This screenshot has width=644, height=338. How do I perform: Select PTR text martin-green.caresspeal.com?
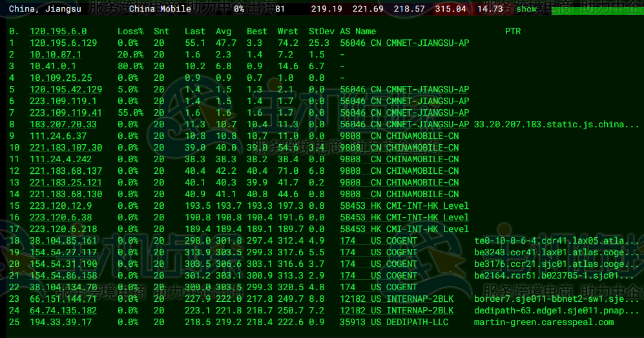click(544, 322)
